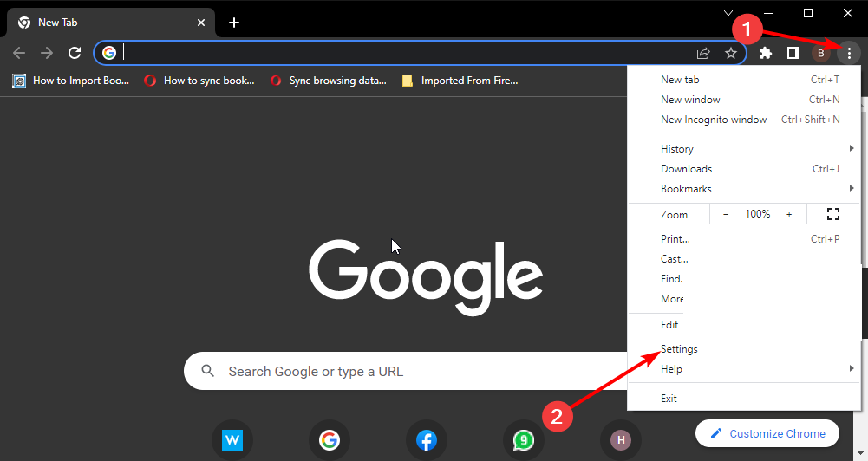The image size is (868, 461).
Task: Maximize the Chrome window
Action: tap(808, 13)
